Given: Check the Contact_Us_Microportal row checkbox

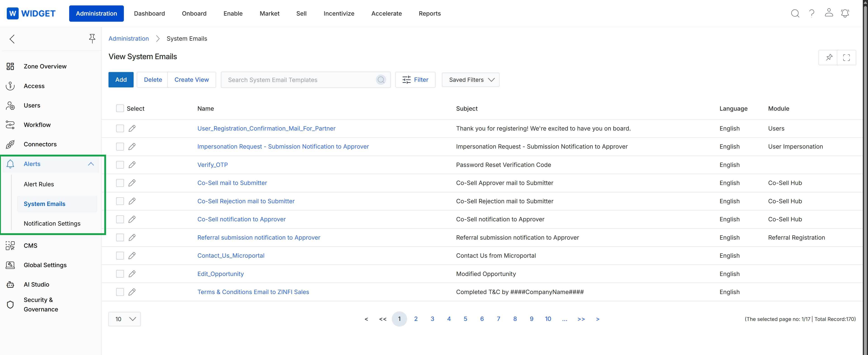Looking at the screenshot, I should (120, 256).
